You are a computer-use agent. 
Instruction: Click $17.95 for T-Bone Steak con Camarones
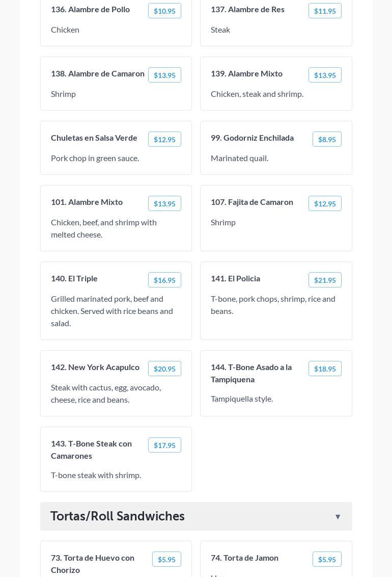pyautogui.click(x=164, y=445)
